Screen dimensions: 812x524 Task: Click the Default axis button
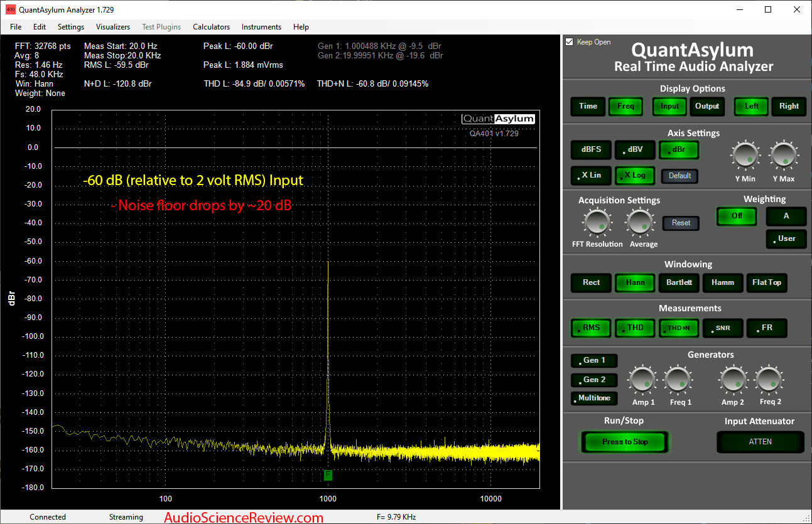tap(679, 176)
